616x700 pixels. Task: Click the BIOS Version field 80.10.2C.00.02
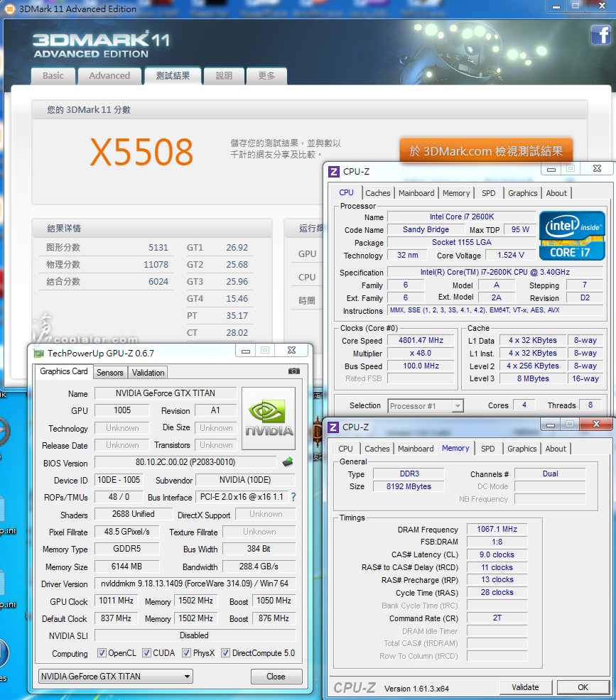pos(185,462)
